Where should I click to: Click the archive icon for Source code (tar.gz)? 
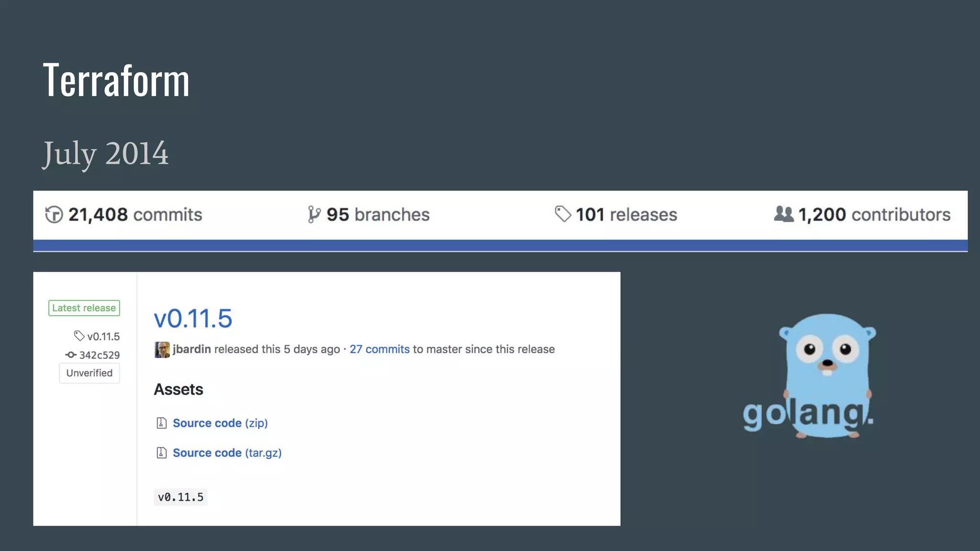pyautogui.click(x=162, y=452)
